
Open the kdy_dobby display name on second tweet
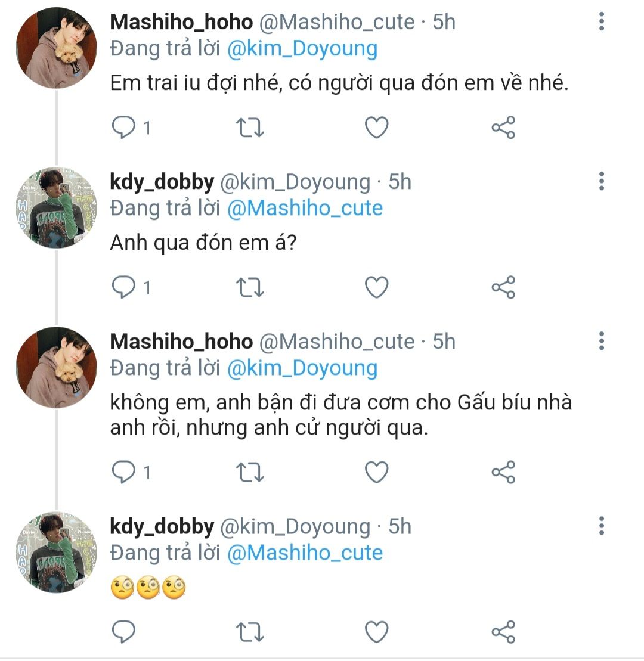162,182
